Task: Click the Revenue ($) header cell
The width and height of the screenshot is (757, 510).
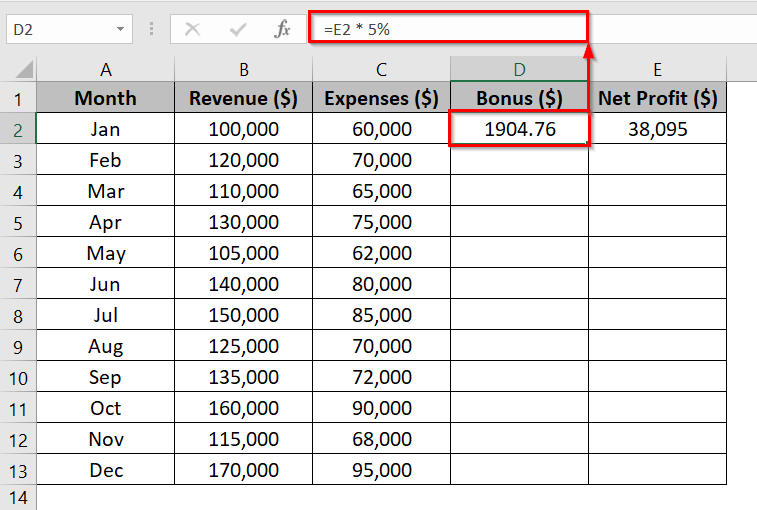Action: pos(243,98)
